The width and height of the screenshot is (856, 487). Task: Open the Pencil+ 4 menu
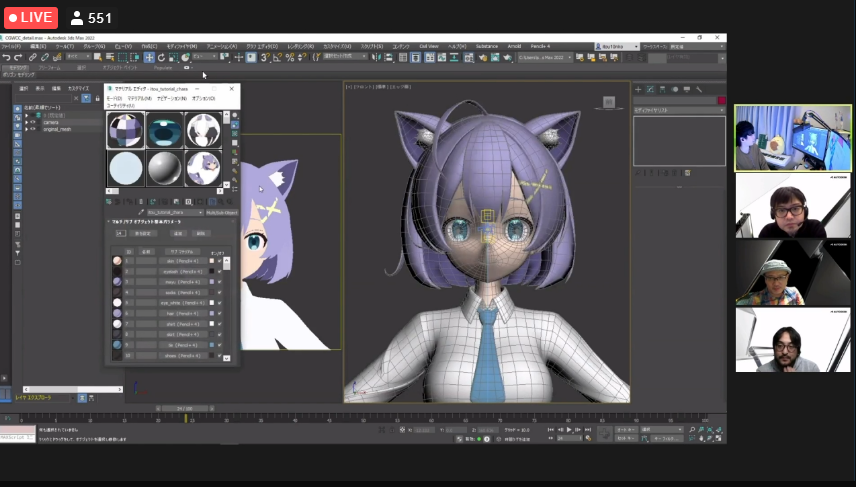point(540,46)
